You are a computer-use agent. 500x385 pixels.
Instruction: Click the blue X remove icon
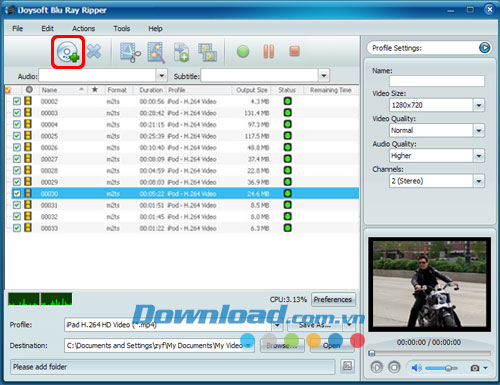click(x=94, y=51)
